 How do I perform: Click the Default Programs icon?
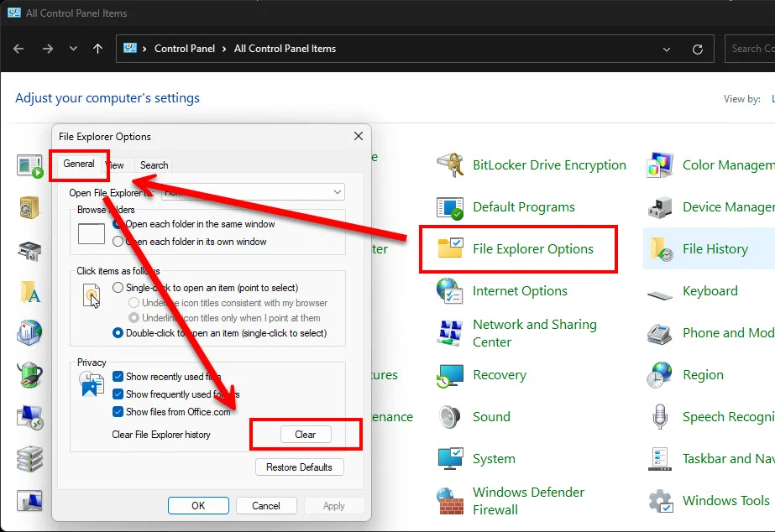coord(450,207)
